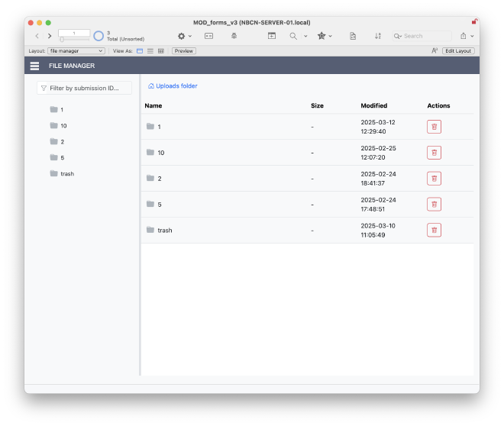This screenshot has width=504, height=426.
Task: Expand the star favorites dropdown arrow
Action: tap(330, 36)
